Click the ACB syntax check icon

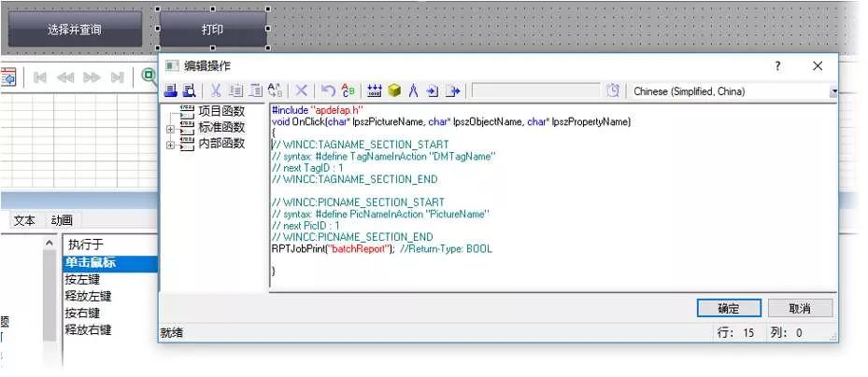coord(348,91)
